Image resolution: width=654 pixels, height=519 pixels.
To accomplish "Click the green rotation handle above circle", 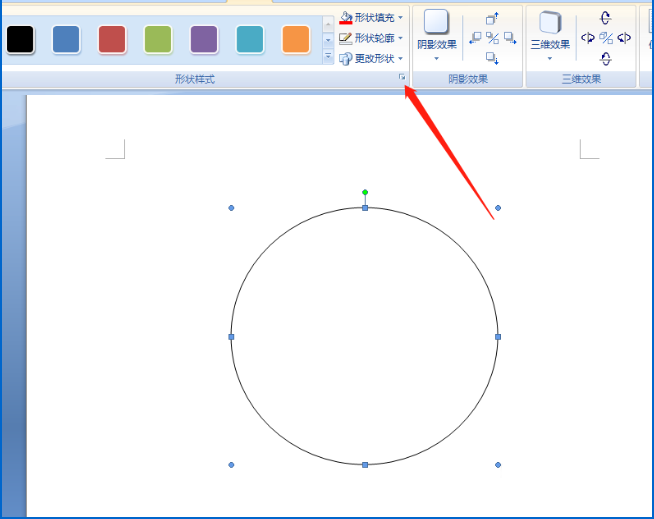I will click(x=365, y=192).
